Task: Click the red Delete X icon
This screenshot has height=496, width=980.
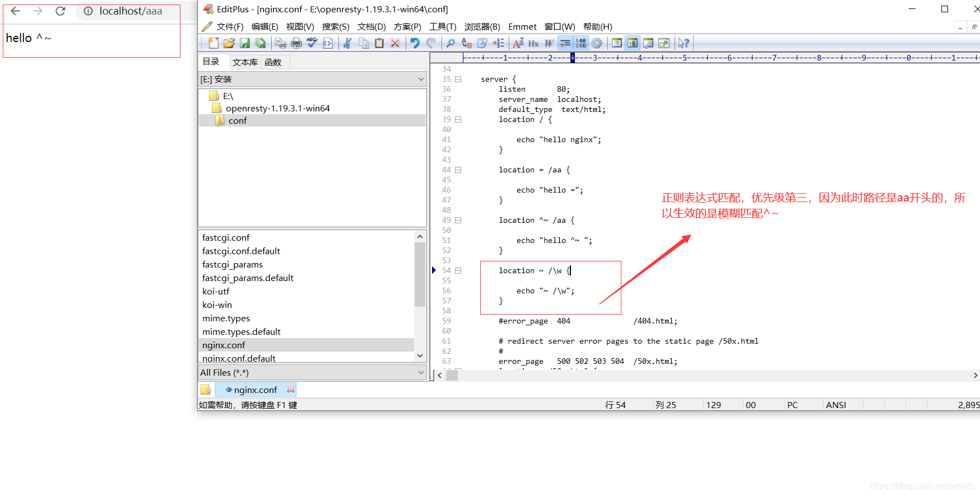Action: (x=395, y=43)
